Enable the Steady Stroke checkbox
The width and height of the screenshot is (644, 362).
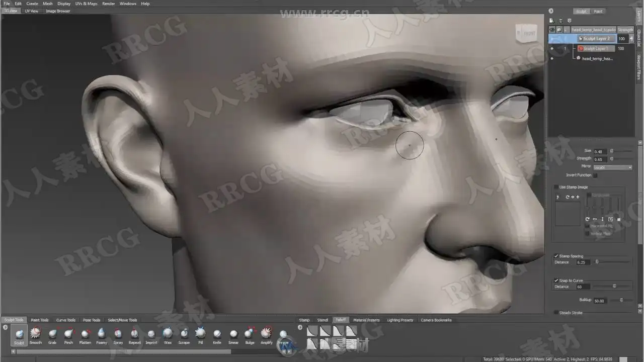[556, 313]
